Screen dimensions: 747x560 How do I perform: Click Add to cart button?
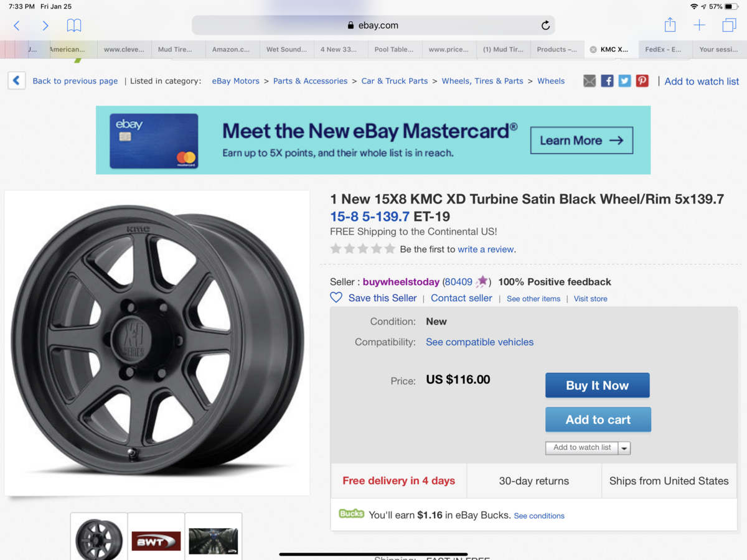(598, 420)
